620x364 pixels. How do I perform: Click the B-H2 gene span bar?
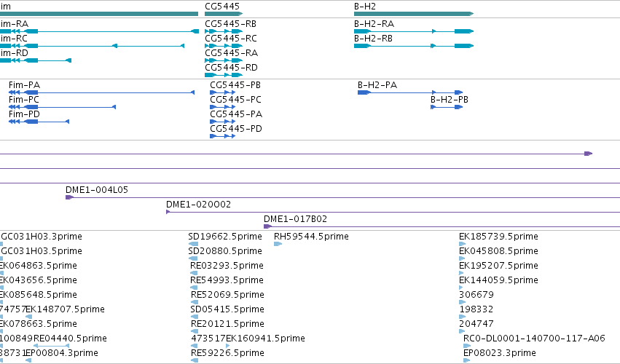tap(414, 14)
